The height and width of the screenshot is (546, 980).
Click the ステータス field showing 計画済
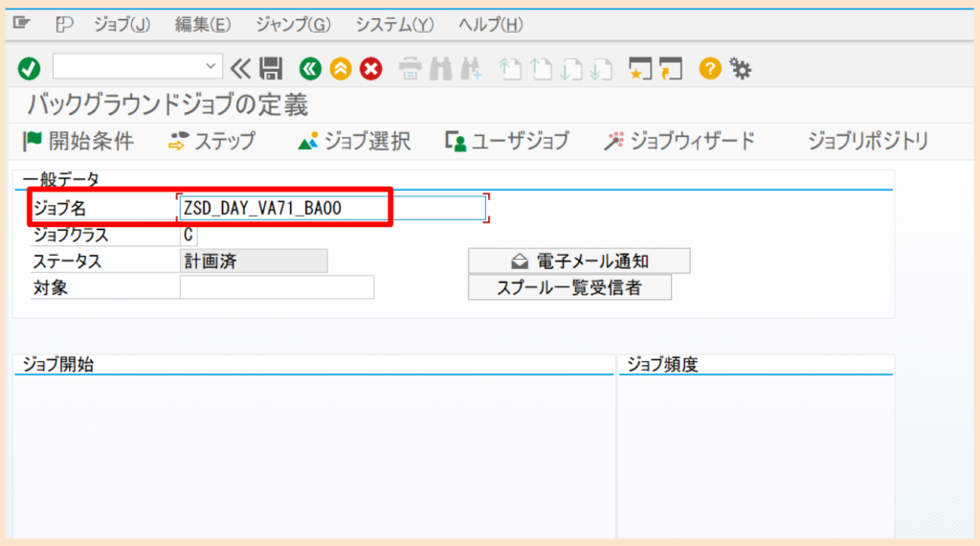253,261
